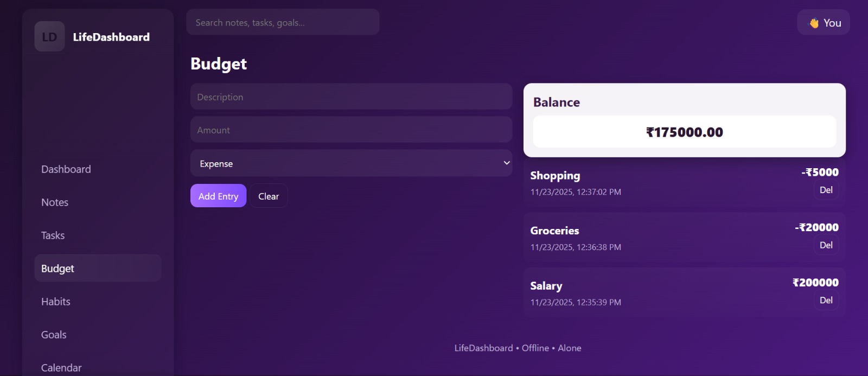868x376 pixels.
Task: Focus the Search notes, tasks, goals field
Action: pos(283,22)
